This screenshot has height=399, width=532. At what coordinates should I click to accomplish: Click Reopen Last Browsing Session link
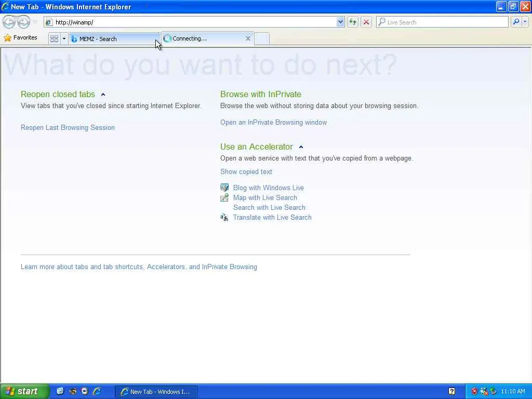tap(68, 128)
